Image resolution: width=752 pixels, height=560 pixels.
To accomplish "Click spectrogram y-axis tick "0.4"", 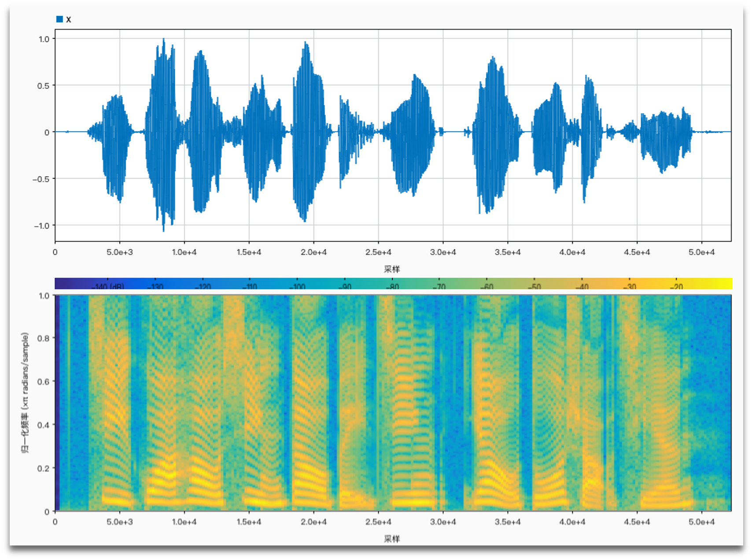I will [x=43, y=425].
